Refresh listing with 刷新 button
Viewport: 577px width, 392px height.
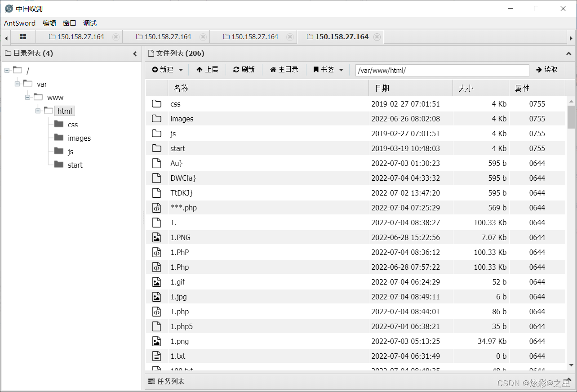coord(244,70)
